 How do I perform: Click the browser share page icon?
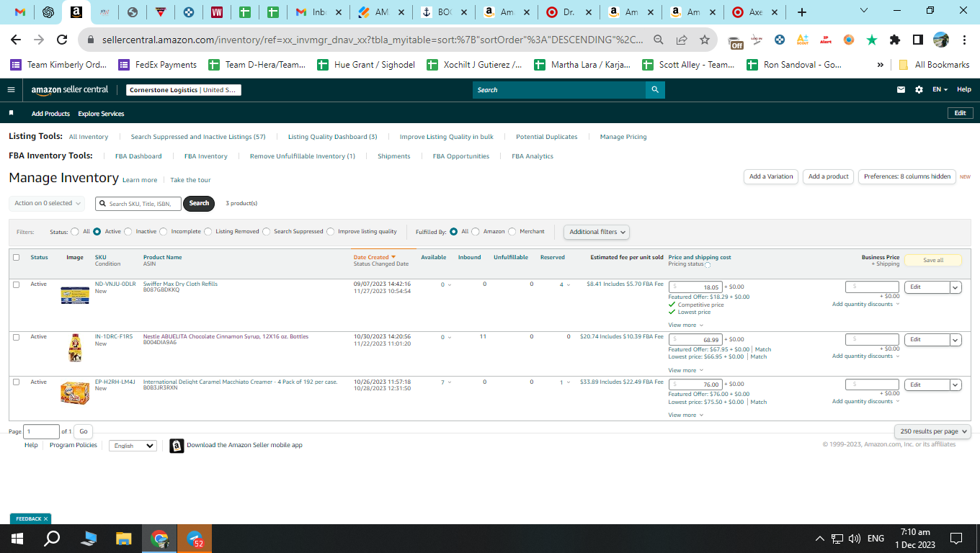coord(682,40)
